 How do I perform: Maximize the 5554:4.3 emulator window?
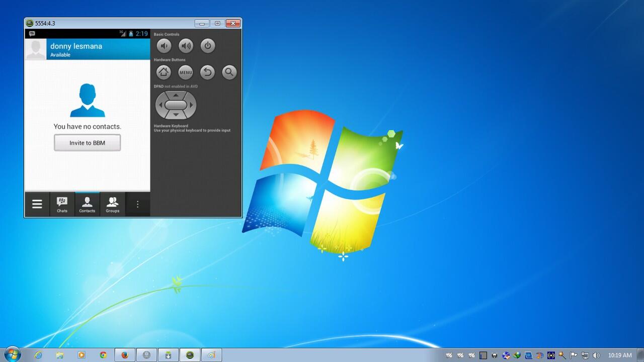217,23
